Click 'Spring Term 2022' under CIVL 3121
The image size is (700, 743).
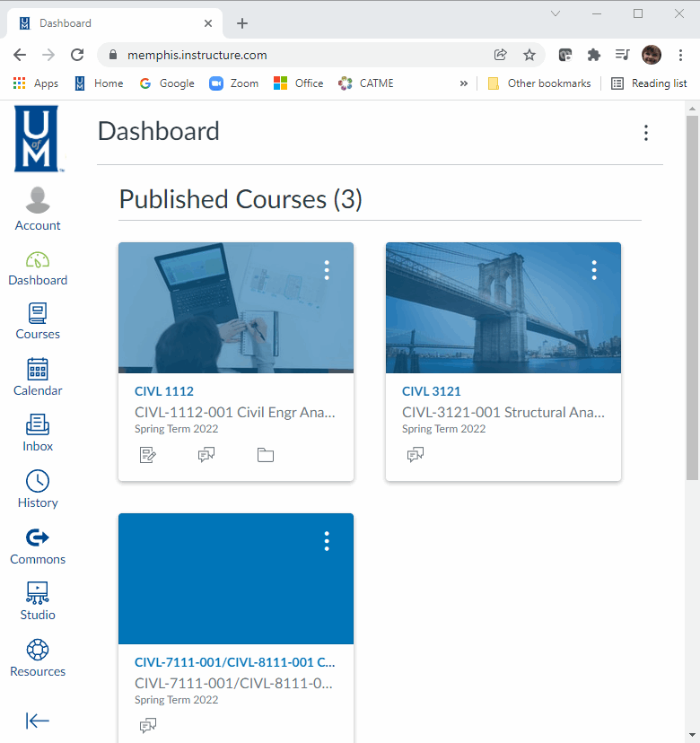pos(443,429)
